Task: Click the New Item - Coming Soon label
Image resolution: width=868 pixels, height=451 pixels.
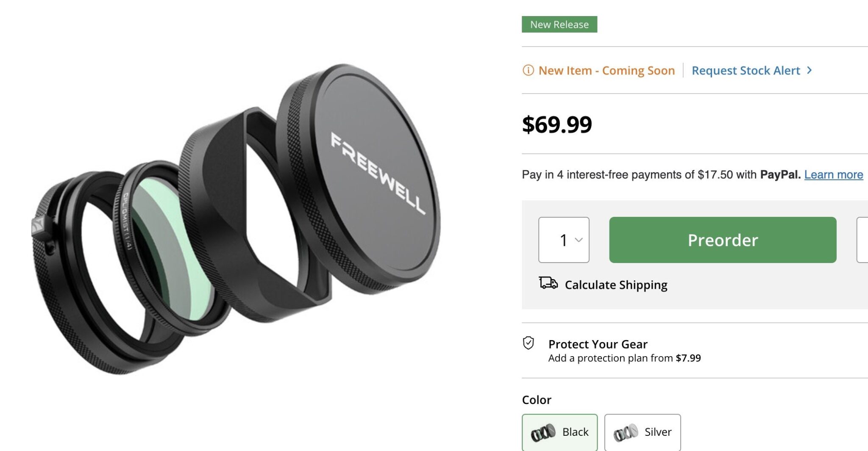Action: (606, 70)
